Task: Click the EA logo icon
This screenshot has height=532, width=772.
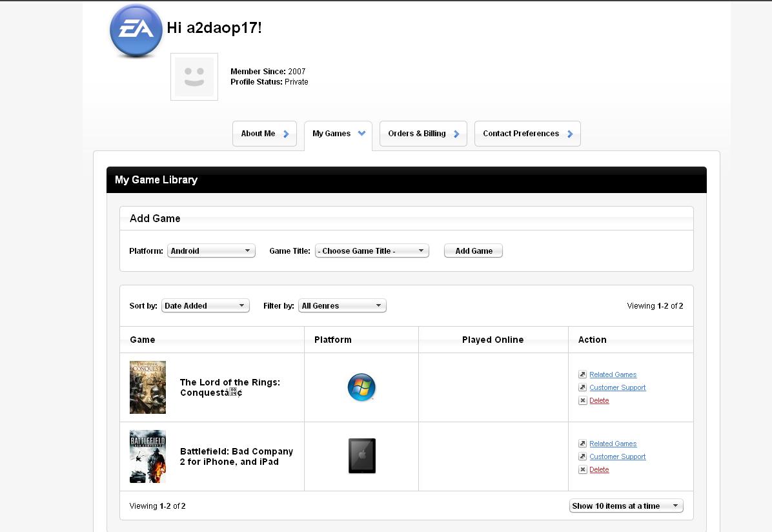Action: point(136,30)
